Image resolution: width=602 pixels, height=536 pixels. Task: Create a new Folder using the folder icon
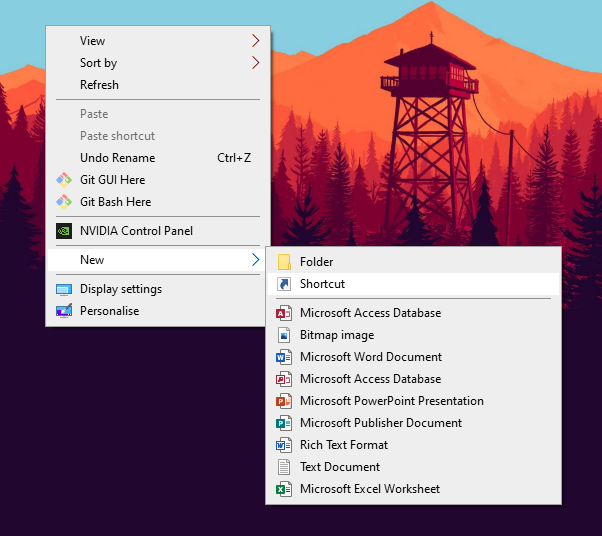[284, 262]
